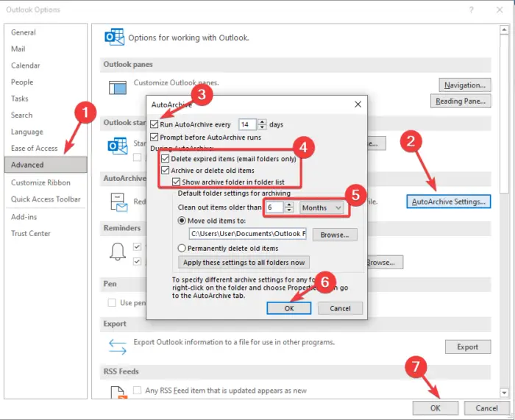Open Outlook Options help question mark
Image resolution: width=515 pixels, height=420 pixels.
(x=472, y=10)
